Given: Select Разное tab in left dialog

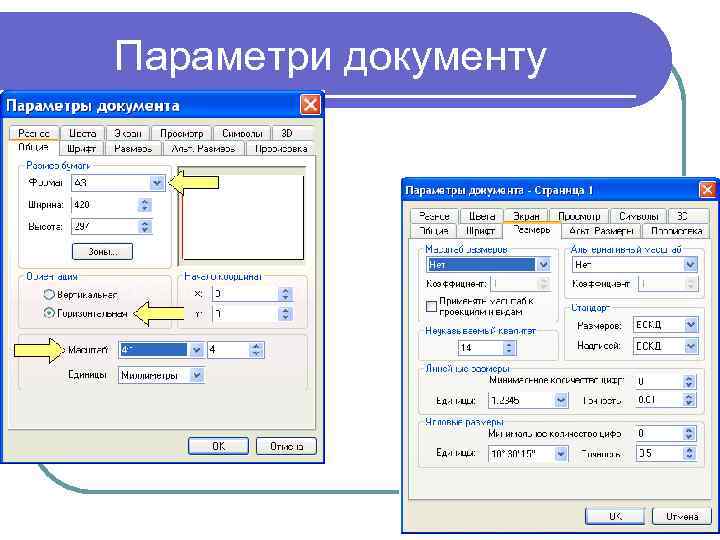Looking at the screenshot, I should [x=34, y=133].
